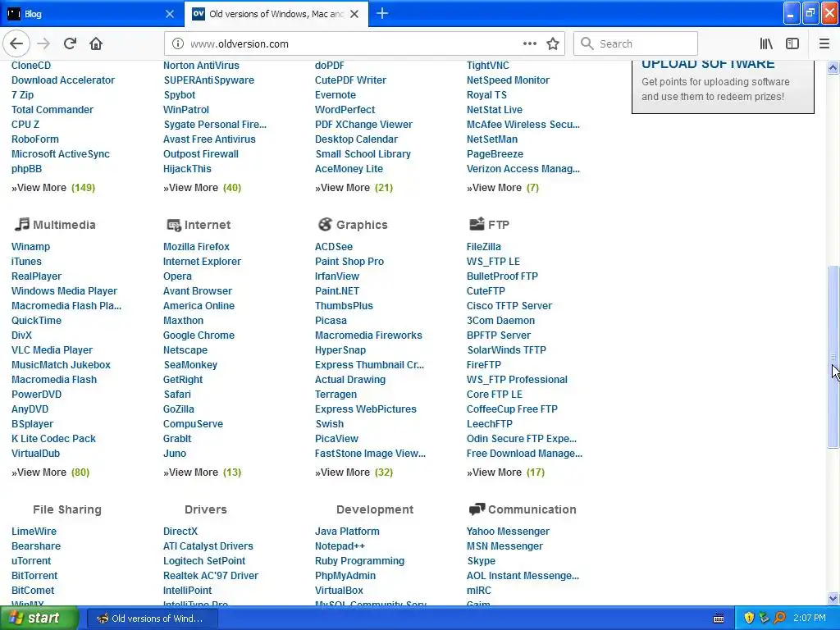Click the FTP folder icon
The width and height of the screenshot is (840, 630).
(x=477, y=225)
